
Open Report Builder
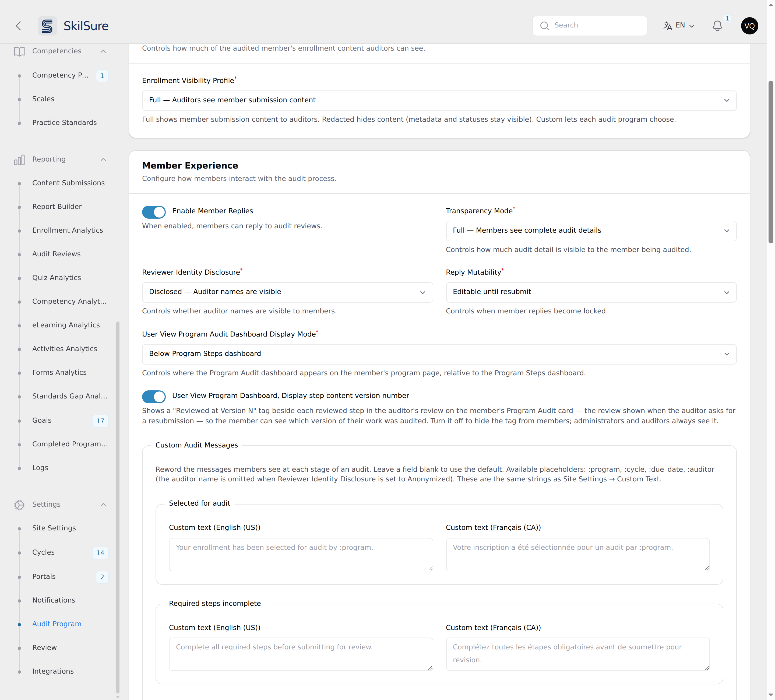pyautogui.click(x=57, y=206)
